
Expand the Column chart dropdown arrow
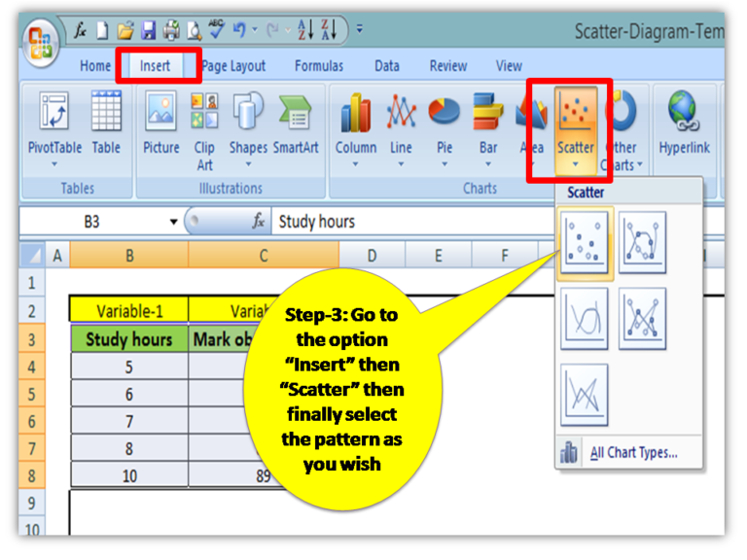tap(355, 164)
